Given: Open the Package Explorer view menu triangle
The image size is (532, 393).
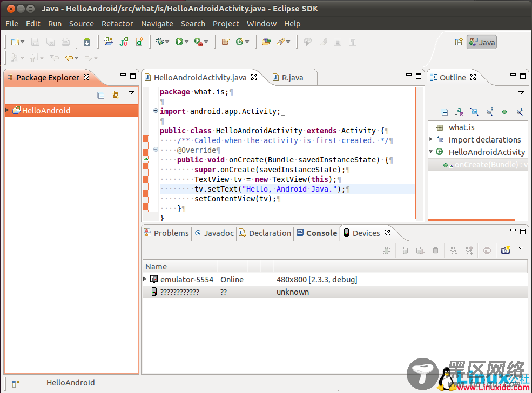Looking at the screenshot, I should pyautogui.click(x=131, y=92).
